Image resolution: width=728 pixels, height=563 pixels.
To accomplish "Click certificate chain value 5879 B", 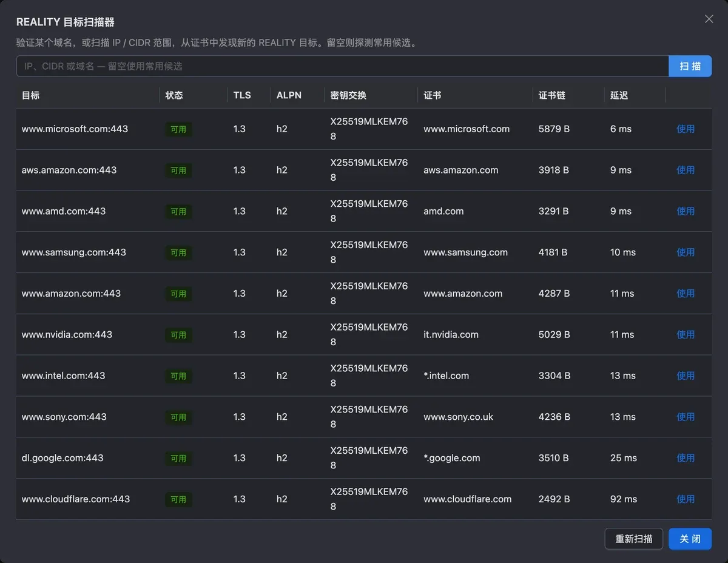I will [554, 129].
